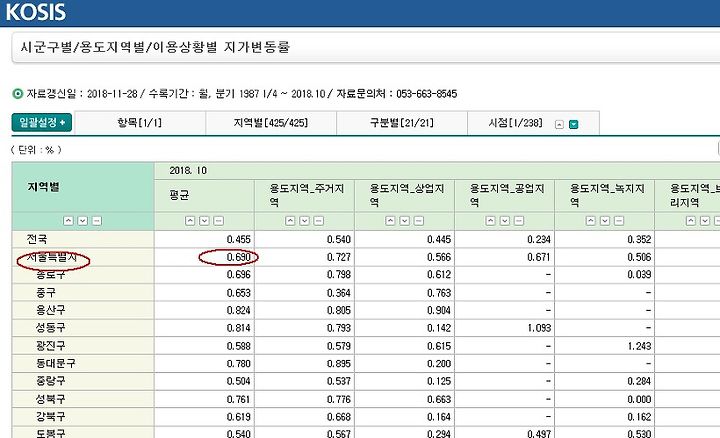
Task: Click the 지역별 header cell
Action: (x=83, y=187)
